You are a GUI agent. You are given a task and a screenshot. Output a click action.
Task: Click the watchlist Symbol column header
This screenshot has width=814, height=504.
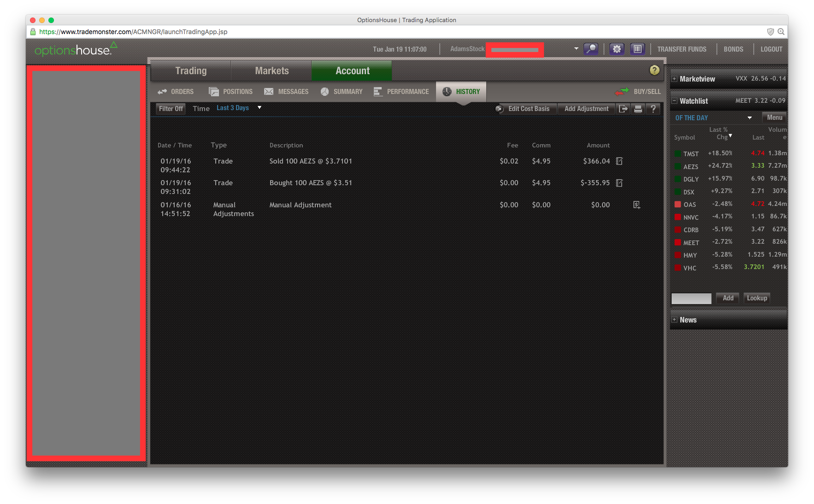[684, 137]
